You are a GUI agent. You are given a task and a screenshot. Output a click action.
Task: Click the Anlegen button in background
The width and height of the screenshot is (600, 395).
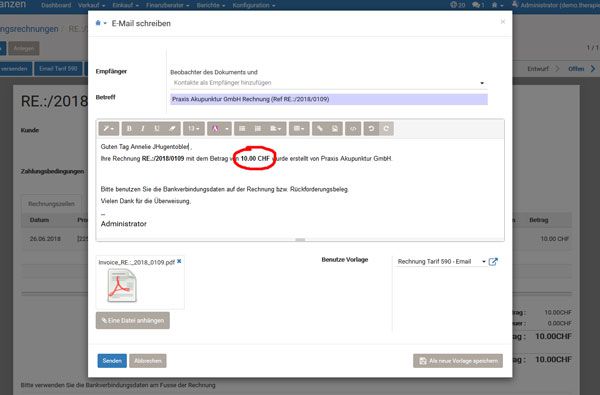[24, 49]
